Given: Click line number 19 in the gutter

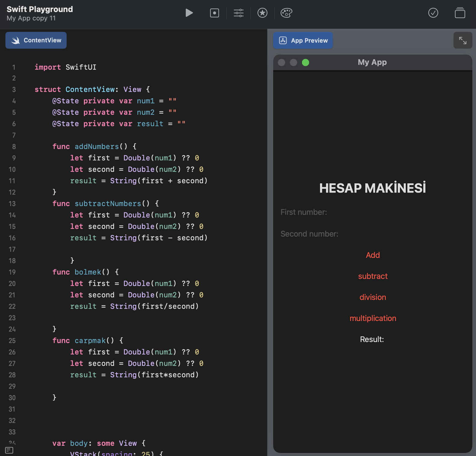Looking at the screenshot, I should [x=12, y=272].
